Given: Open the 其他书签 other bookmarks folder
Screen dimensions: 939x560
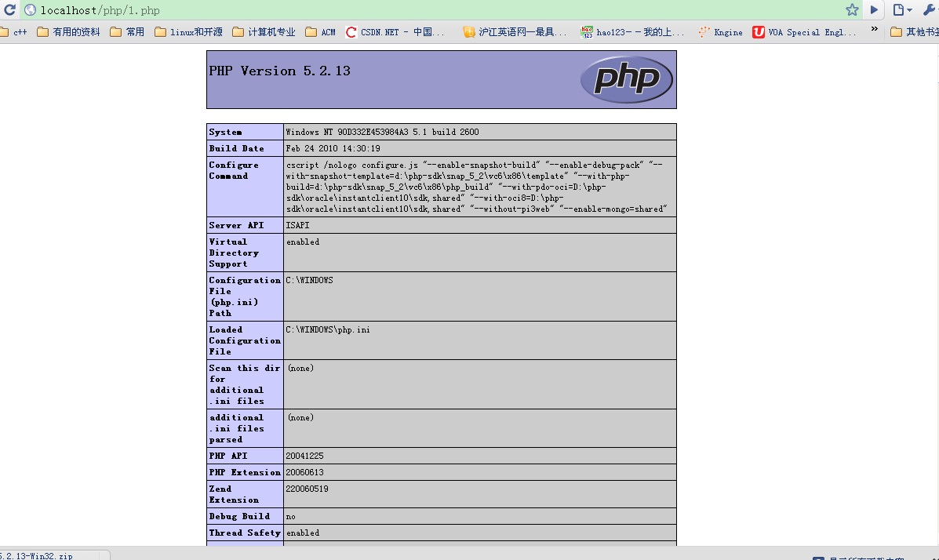Looking at the screenshot, I should click(915, 31).
